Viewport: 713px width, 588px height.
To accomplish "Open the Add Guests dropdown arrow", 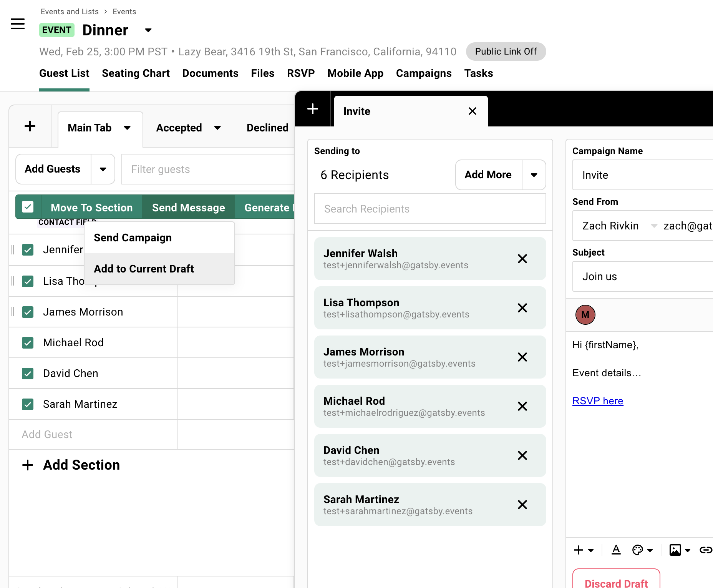I will [103, 169].
